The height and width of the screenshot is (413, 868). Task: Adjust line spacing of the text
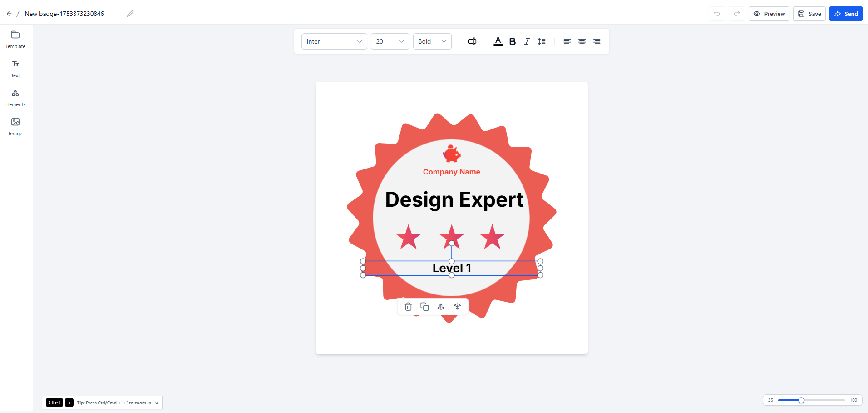[x=542, y=41]
